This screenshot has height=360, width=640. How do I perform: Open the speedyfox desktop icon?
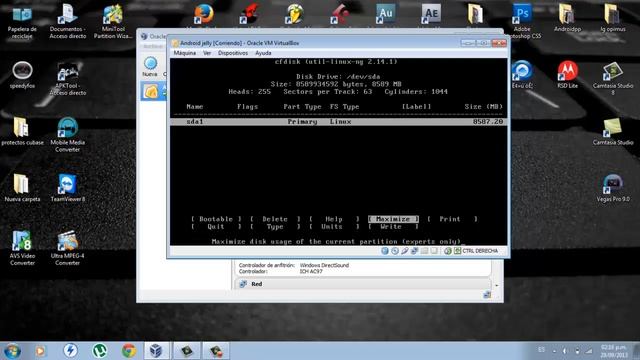(x=22, y=75)
